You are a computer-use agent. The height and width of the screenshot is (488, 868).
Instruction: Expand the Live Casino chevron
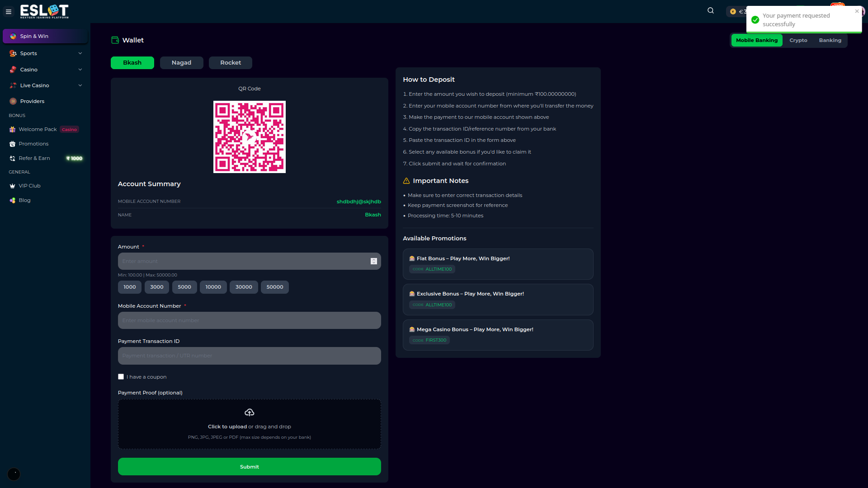tap(80, 85)
